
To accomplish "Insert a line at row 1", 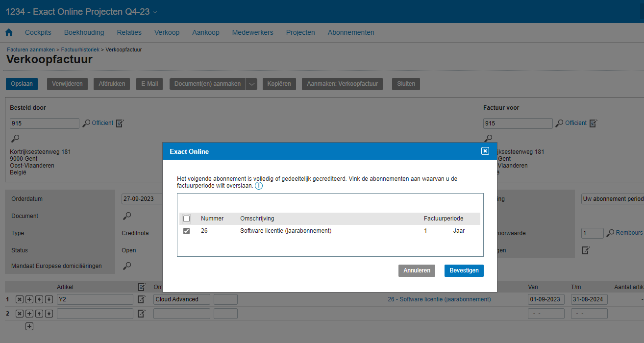I will (x=29, y=299).
